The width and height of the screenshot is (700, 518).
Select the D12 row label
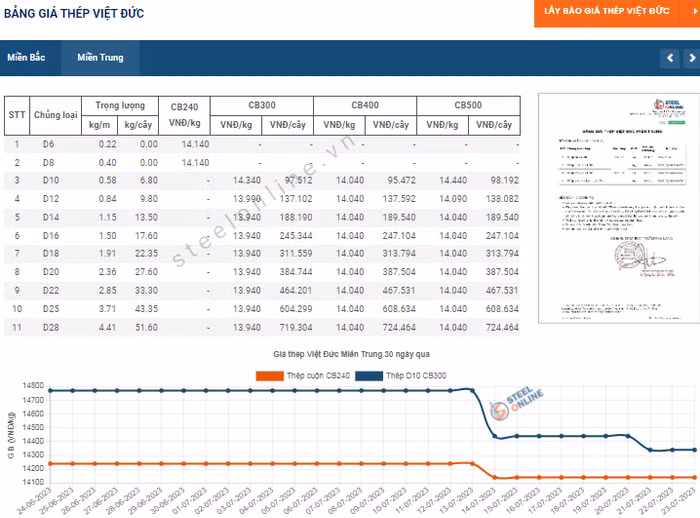(x=51, y=199)
